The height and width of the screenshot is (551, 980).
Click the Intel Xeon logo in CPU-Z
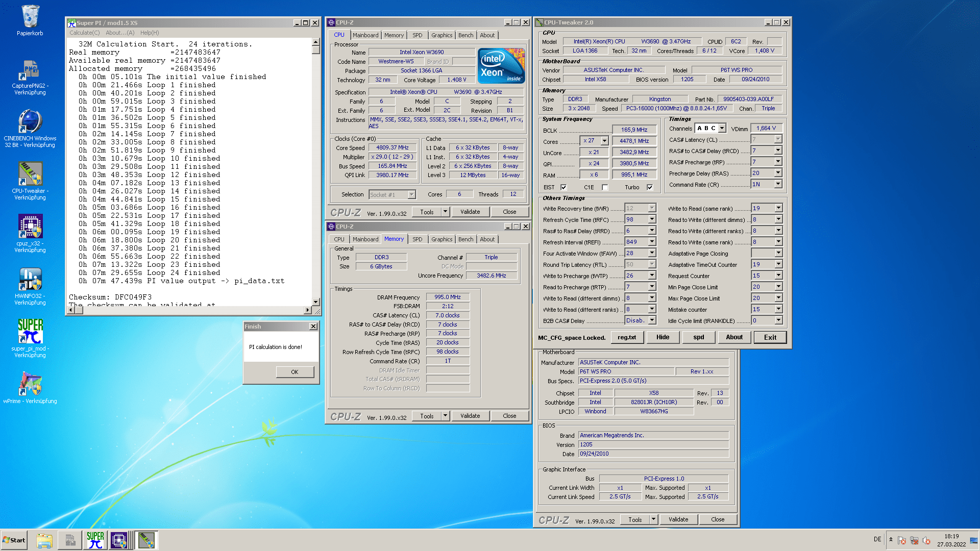[x=501, y=66]
